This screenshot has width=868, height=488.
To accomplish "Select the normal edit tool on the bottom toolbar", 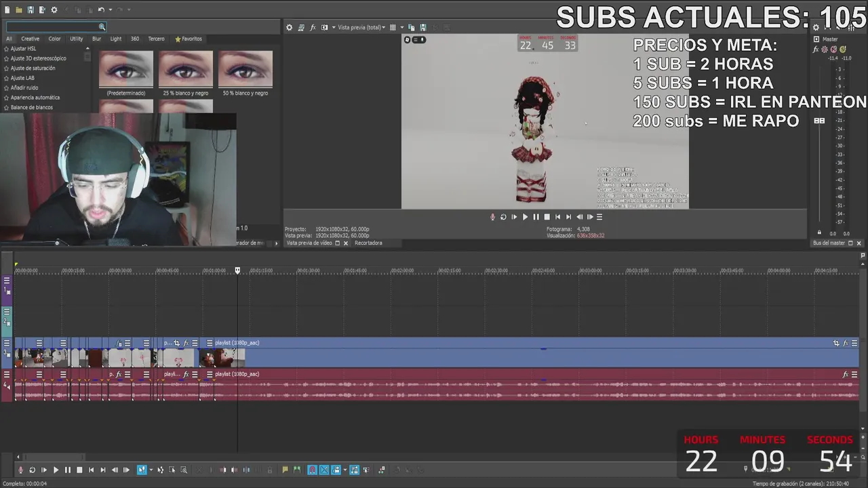I will [x=142, y=470].
